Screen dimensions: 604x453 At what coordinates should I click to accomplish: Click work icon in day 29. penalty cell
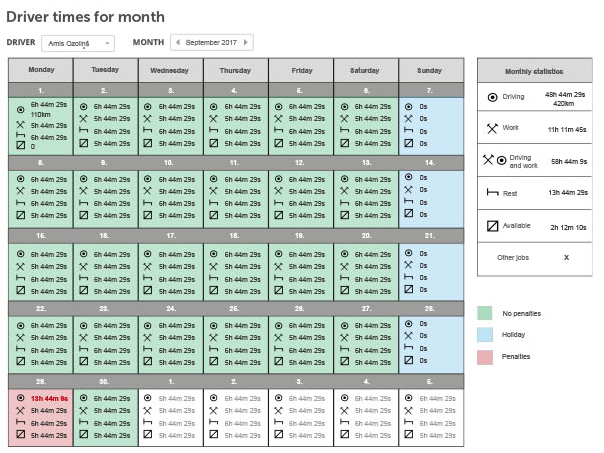pyautogui.click(x=21, y=411)
